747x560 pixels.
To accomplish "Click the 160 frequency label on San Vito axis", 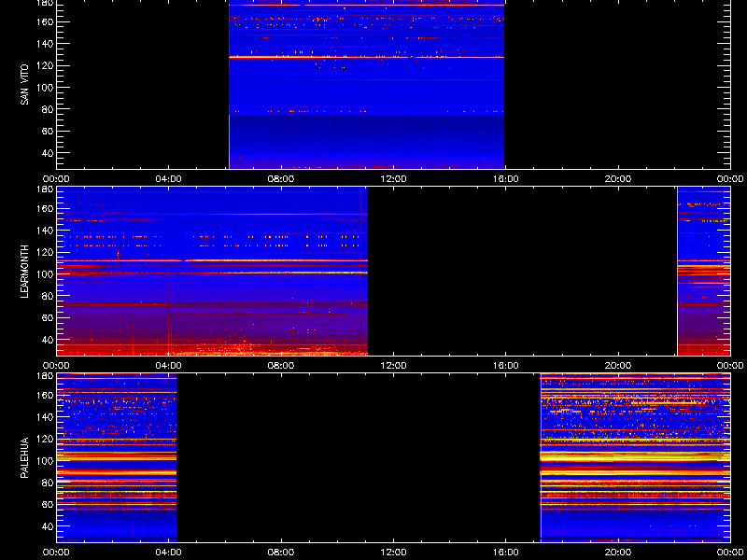I will click(x=44, y=21).
